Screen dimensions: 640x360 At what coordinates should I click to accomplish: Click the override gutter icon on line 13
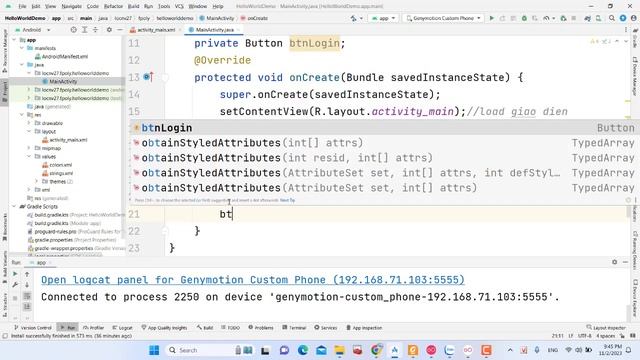148,77
